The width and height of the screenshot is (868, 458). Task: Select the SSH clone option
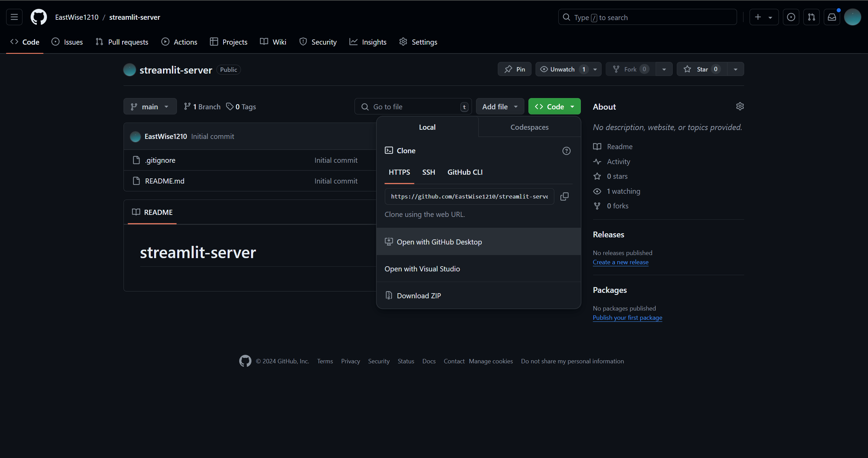[428, 172]
